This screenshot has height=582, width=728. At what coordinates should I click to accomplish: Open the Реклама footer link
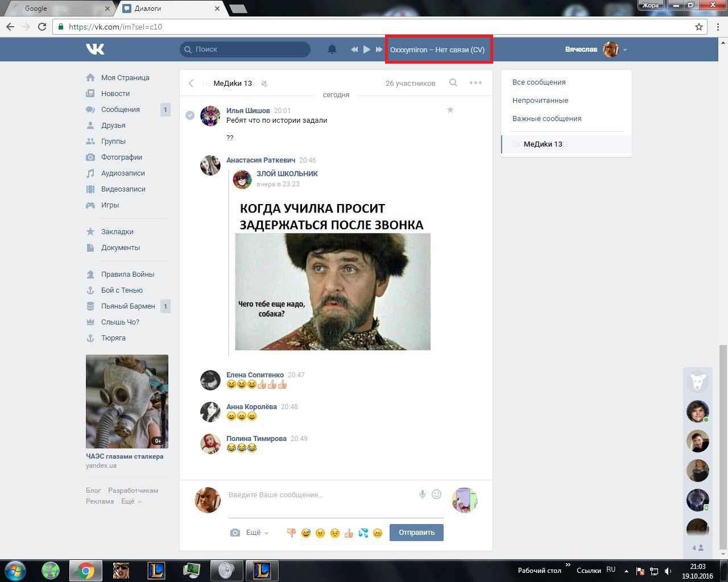[100, 501]
